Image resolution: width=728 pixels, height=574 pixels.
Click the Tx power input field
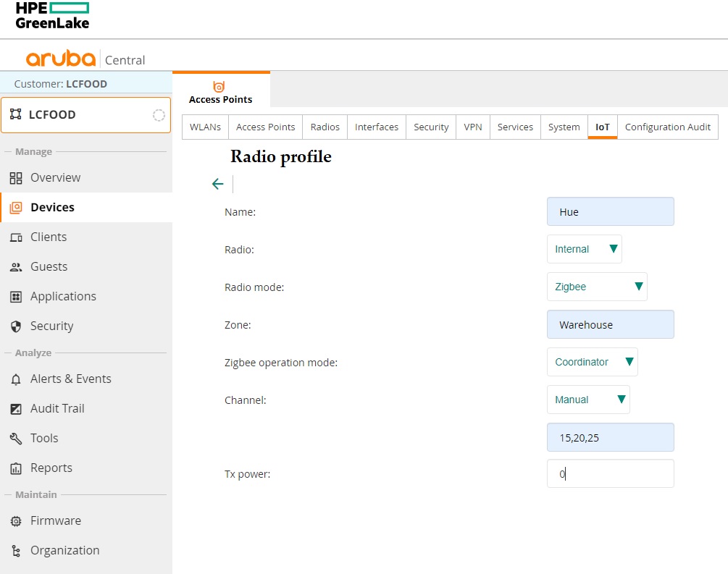pos(610,474)
